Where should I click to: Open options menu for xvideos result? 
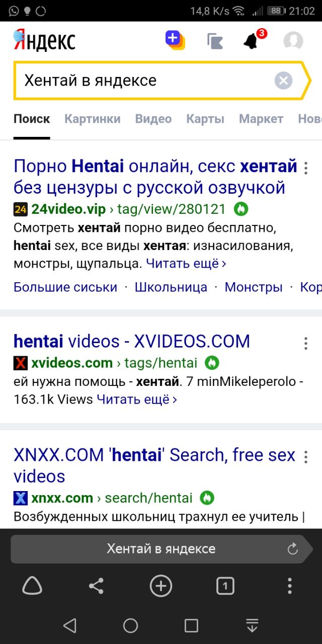(305, 343)
